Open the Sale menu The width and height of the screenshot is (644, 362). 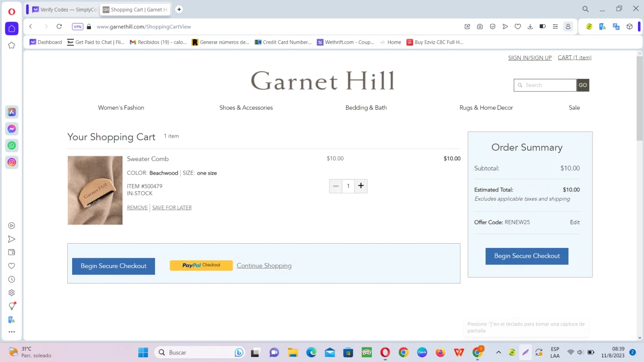[574, 108]
